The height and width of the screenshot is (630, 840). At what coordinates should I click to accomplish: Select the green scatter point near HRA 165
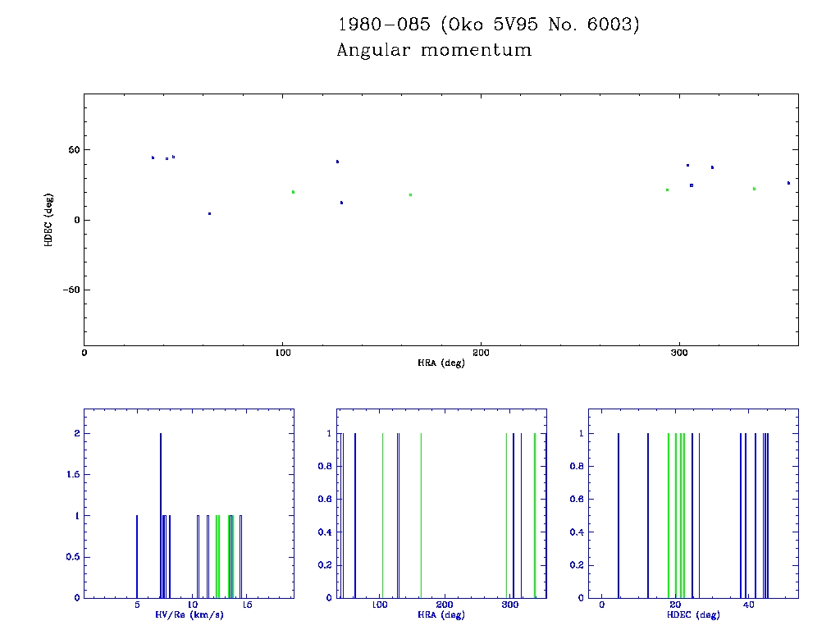pyautogui.click(x=410, y=194)
